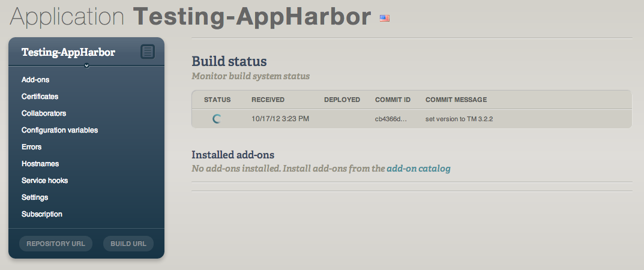
Task: Click the flag icon next to the application title
Action: pyautogui.click(x=385, y=19)
